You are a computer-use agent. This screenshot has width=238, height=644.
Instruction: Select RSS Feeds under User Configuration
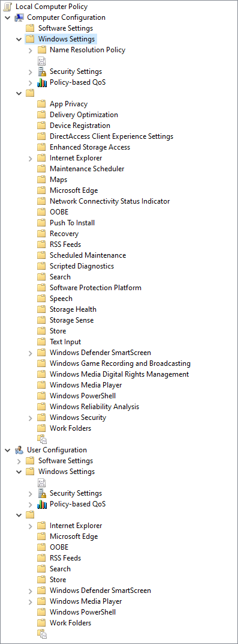point(65,558)
